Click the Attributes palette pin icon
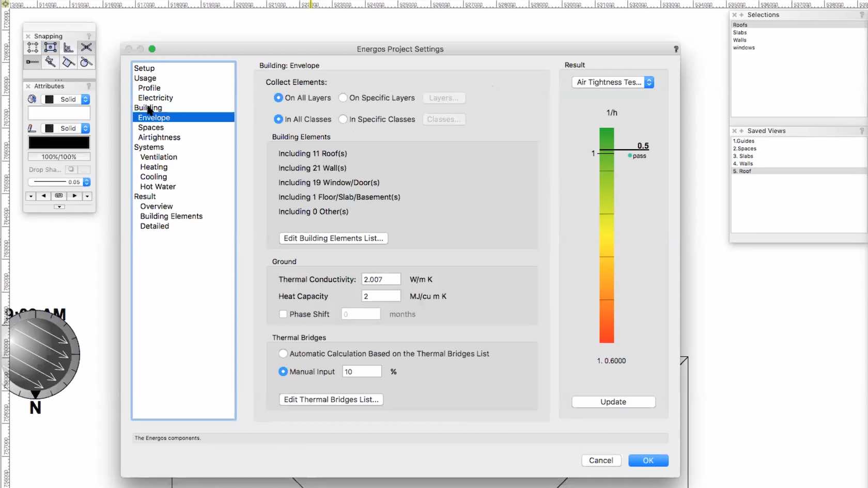Image resolution: width=868 pixels, height=488 pixels. click(89, 86)
